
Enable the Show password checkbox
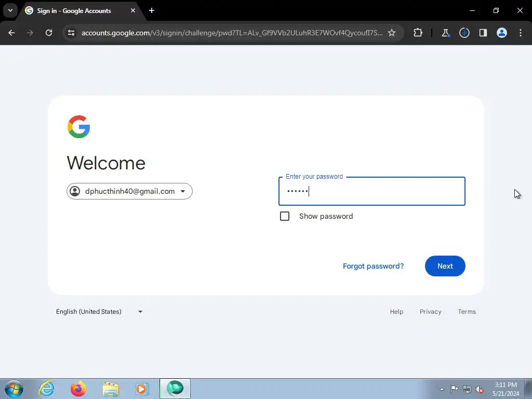tap(285, 216)
